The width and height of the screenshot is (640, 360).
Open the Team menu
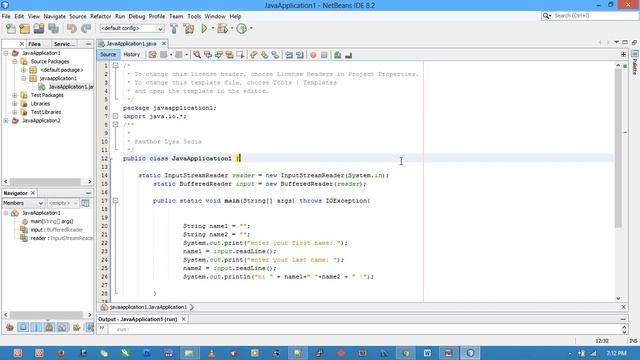(176, 16)
